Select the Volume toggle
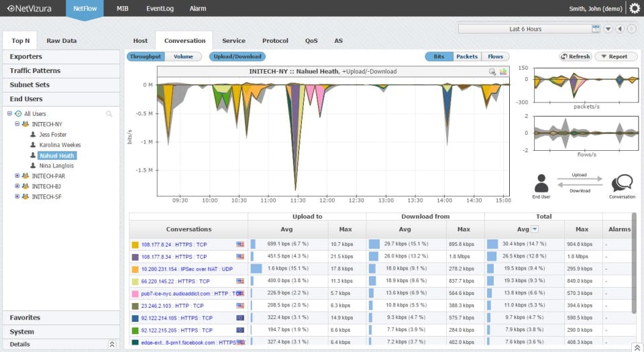644x352 pixels. pyautogui.click(x=183, y=56)
